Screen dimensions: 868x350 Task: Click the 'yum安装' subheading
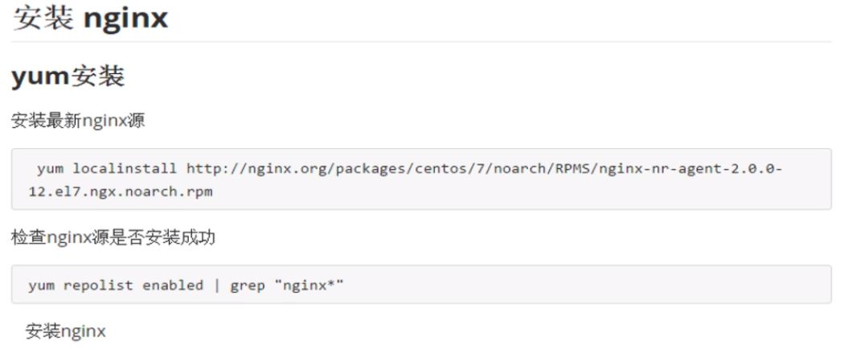click(68, 77)
